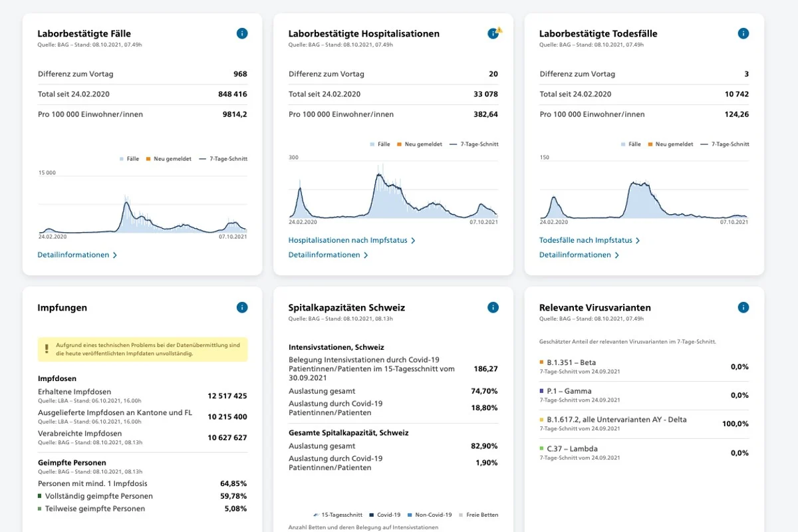Viewport: 798px width, 532px height.
Task: Click warning badge beside Hospitalisationen info icon
Action: (x=499, y=29)
